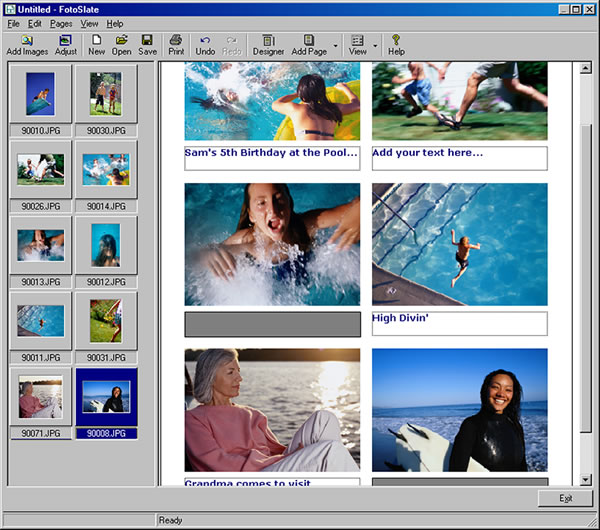This screenshot has width=600, height=530.
Task: Open Help via the question mark icon
Action: (x=396, y=40)
